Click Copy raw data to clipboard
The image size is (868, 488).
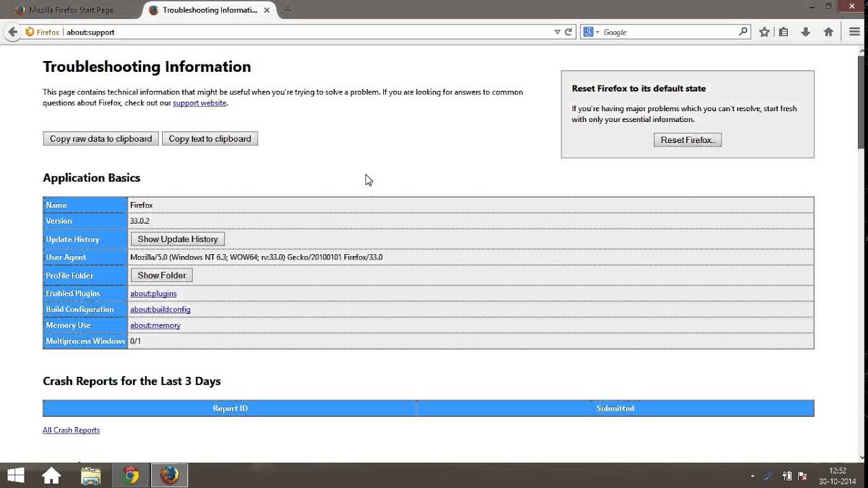coord(101,138)
